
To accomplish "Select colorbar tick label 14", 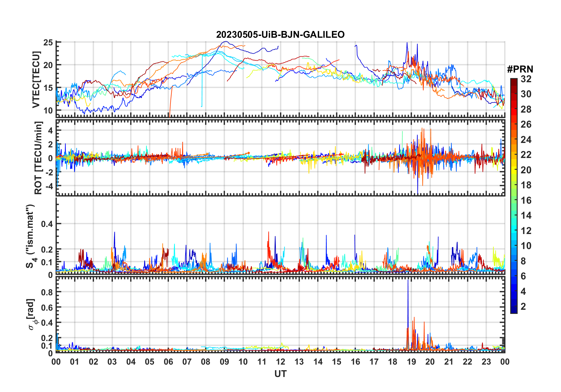I will 526,215.
